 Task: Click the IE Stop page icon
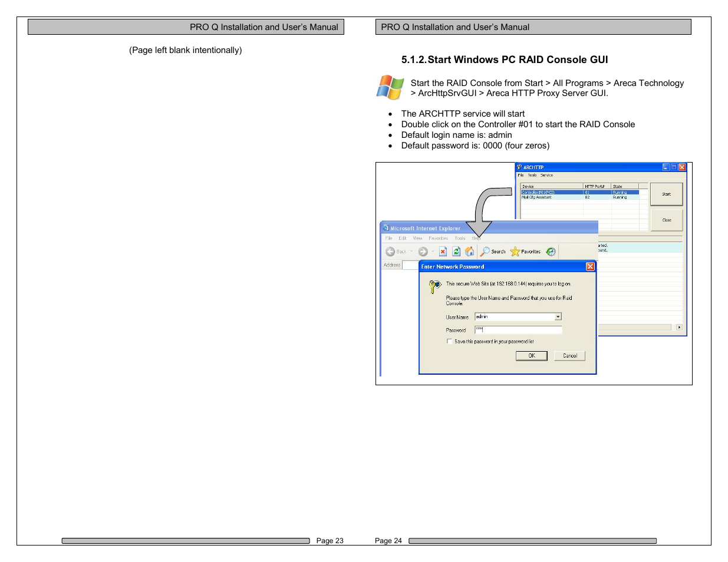click(443, 252)
